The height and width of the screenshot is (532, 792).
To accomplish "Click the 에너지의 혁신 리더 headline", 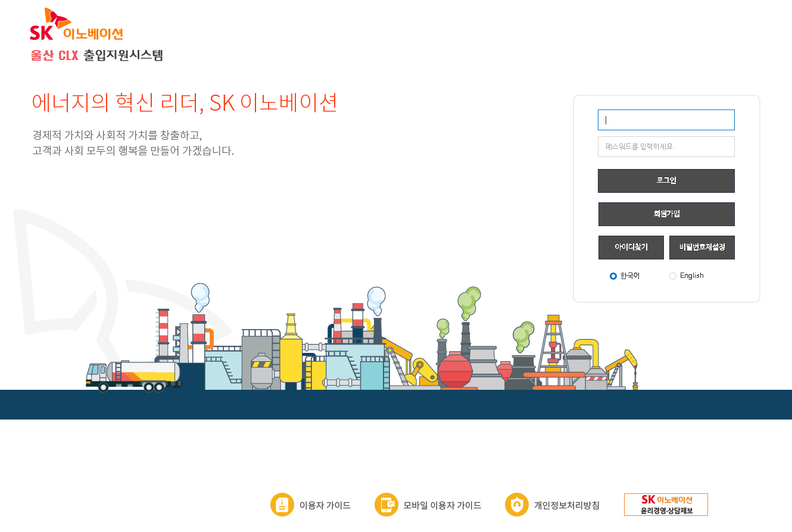I will coord(185,103).
